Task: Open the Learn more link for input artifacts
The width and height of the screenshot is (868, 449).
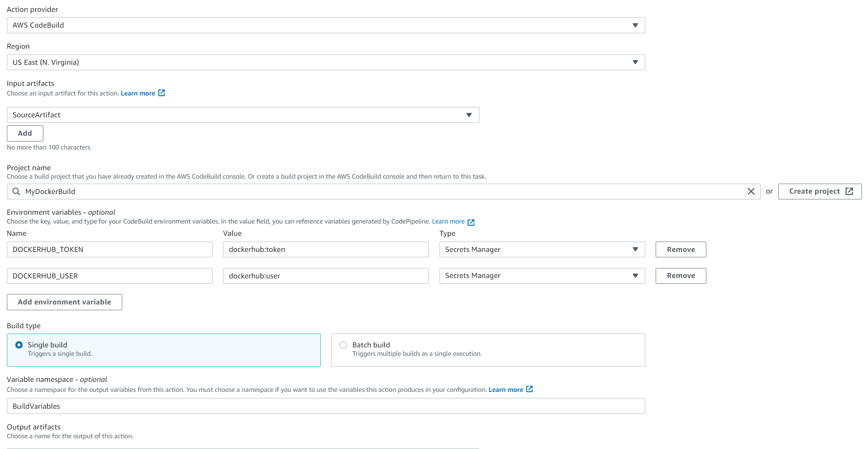Action: tap(138, 93)
